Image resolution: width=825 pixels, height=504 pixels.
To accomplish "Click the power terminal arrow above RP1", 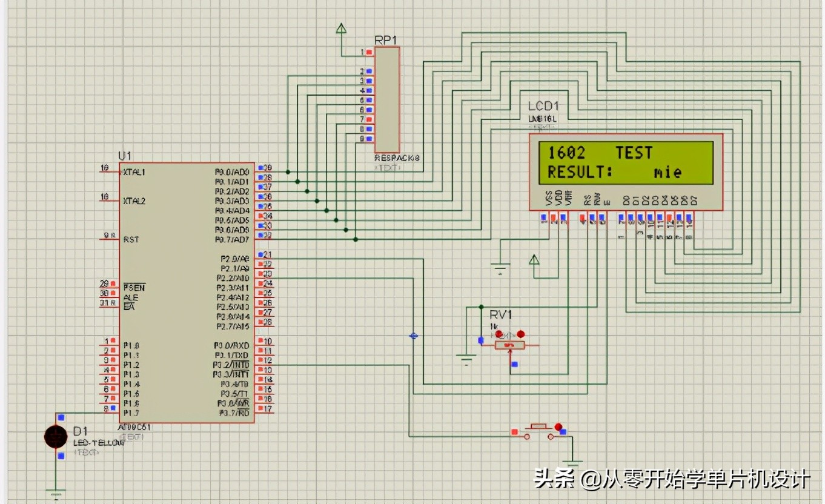I will tap(341, 28).
